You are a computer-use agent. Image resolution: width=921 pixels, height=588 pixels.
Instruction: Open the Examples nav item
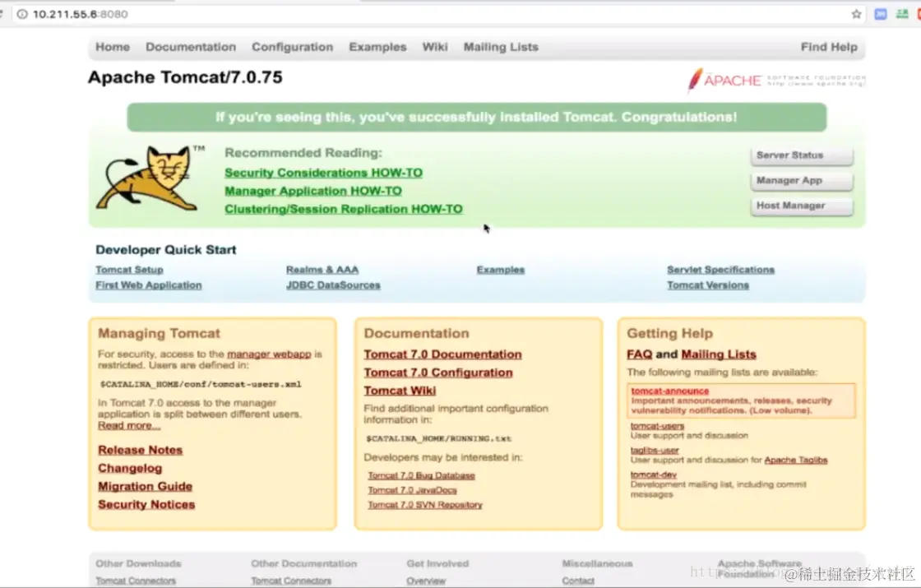point(377,47)
